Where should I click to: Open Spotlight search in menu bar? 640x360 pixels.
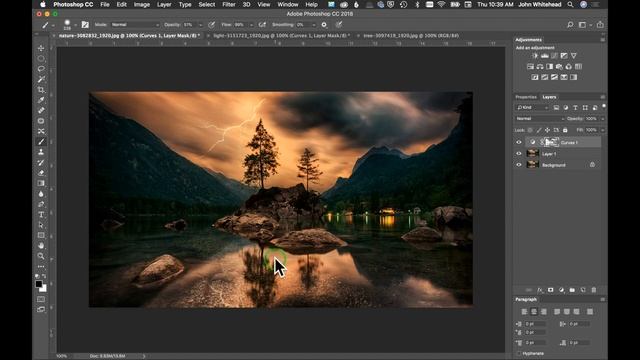coord(570,4)
